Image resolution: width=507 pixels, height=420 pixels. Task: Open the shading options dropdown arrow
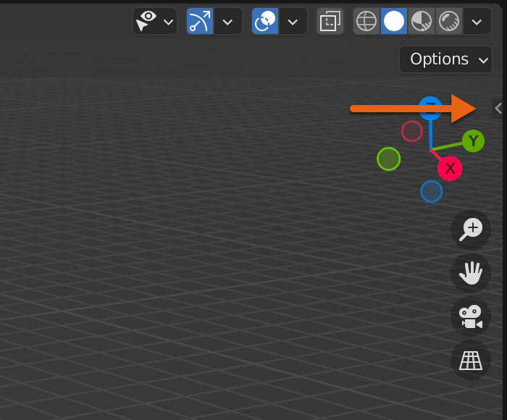pos(477,22)
